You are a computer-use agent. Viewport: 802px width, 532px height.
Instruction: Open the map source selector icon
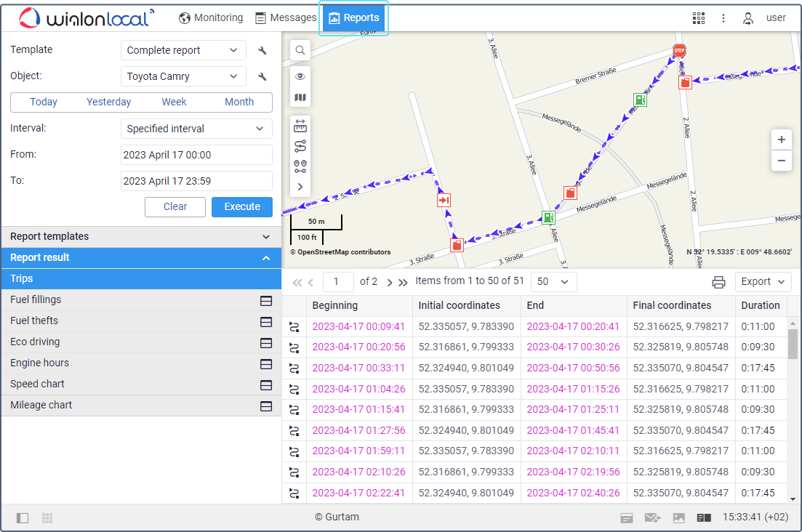pos(300,97)
